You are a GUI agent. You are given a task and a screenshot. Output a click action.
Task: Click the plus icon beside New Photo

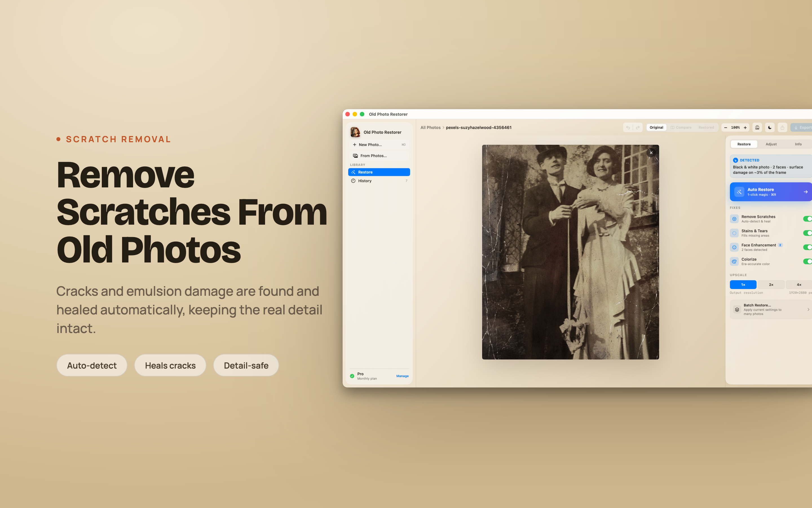(x=354, y=145)
